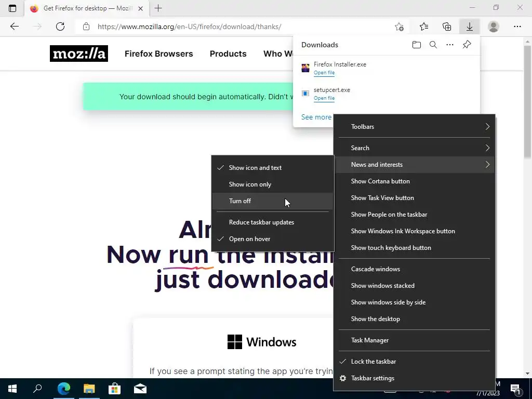Open Task Manager from context menu
The image size is (532, 399).
coord(414,340)
